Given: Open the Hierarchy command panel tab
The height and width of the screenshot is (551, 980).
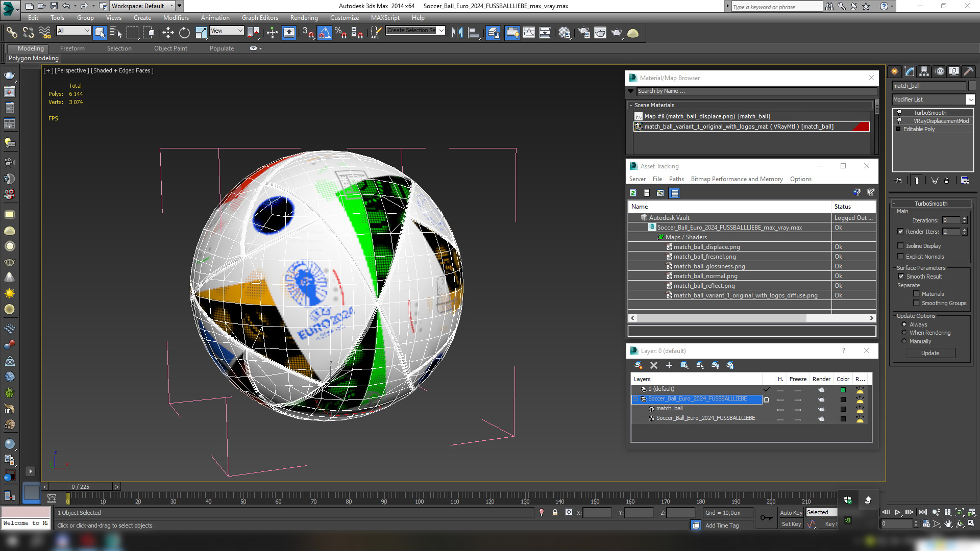Looking at the screenshot, I should (x=924, y=71).
